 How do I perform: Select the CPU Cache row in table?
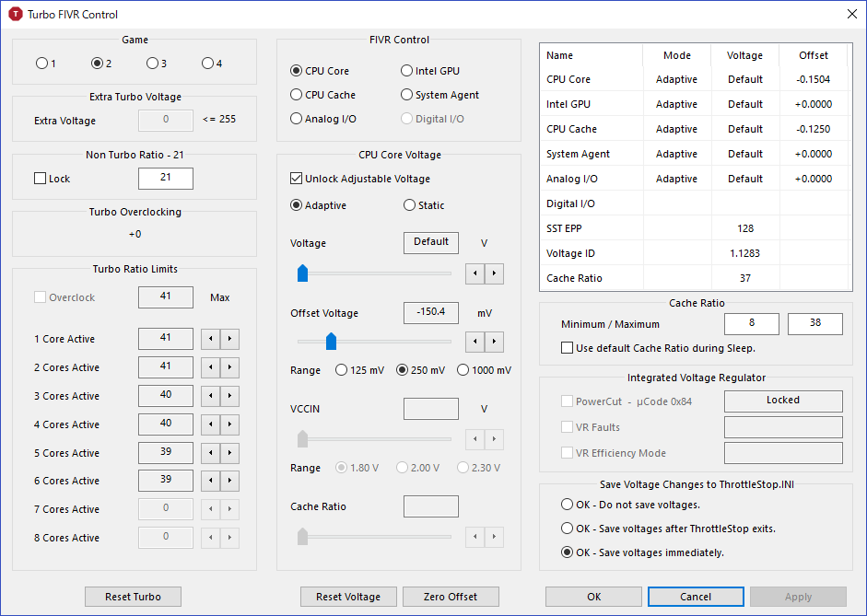(695, 129)
